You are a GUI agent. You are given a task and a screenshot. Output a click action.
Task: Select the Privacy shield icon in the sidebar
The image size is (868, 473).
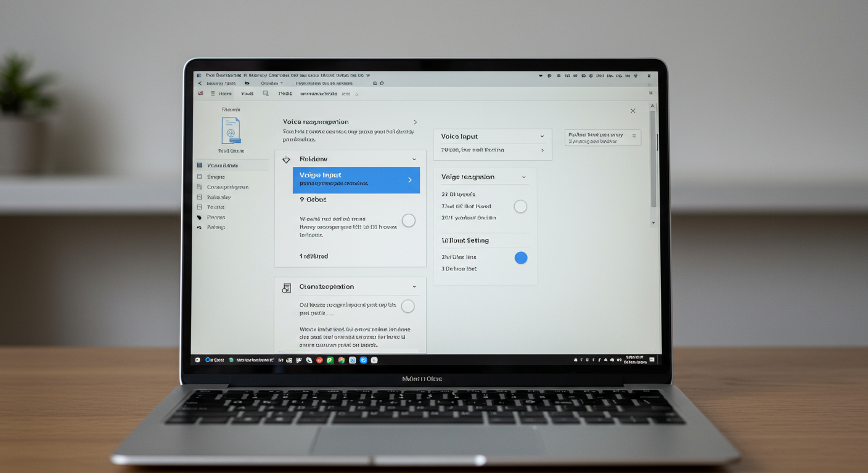[x=201, y=217]
